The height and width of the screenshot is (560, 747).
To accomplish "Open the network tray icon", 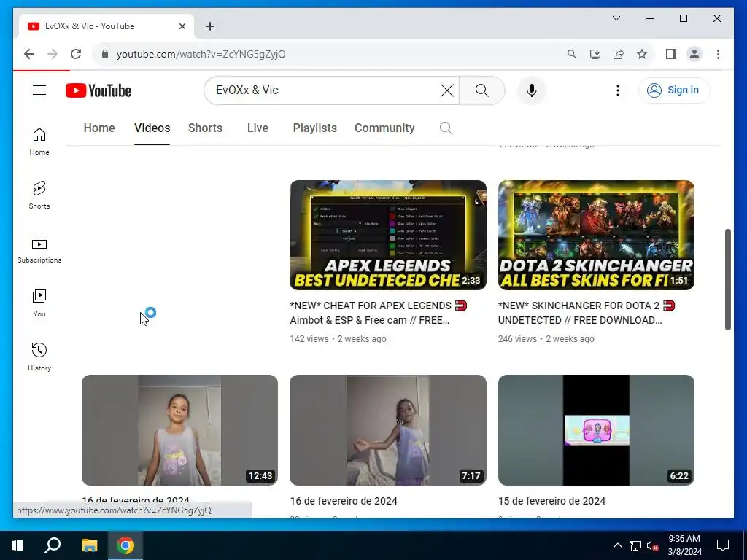I will point(635,545).
